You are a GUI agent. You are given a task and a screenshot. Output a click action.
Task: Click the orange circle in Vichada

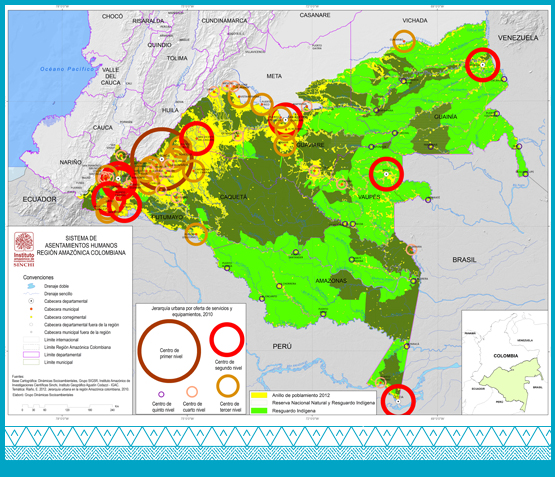404,41
